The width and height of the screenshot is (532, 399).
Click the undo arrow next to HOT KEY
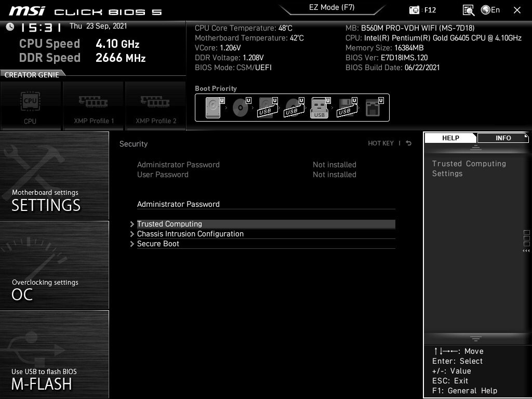[408, 143]
